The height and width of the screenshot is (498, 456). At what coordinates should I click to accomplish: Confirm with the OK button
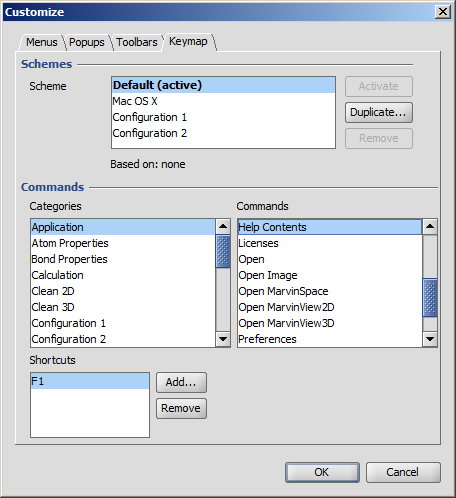(x=322, y=472)
